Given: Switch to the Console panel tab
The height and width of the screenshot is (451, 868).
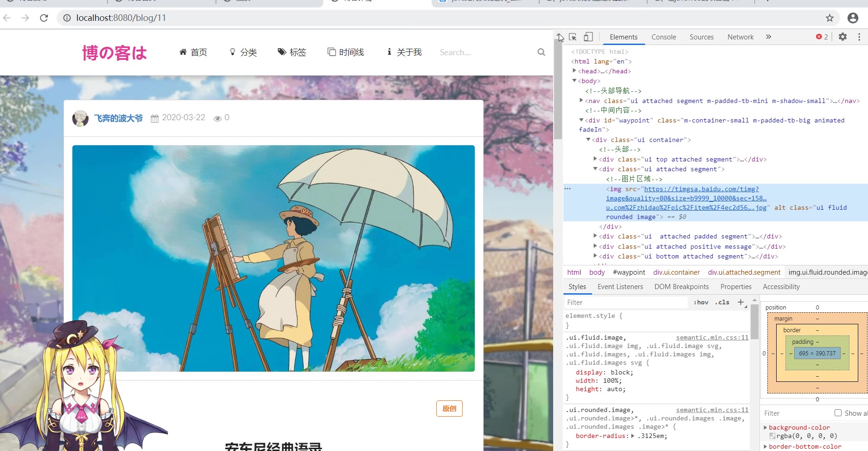Looking at the screenshot, I should (x=664, y=37).
